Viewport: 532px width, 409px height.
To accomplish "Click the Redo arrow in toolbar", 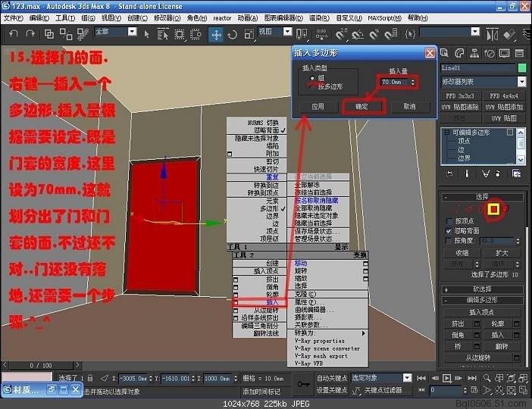I will coord(30,33).
